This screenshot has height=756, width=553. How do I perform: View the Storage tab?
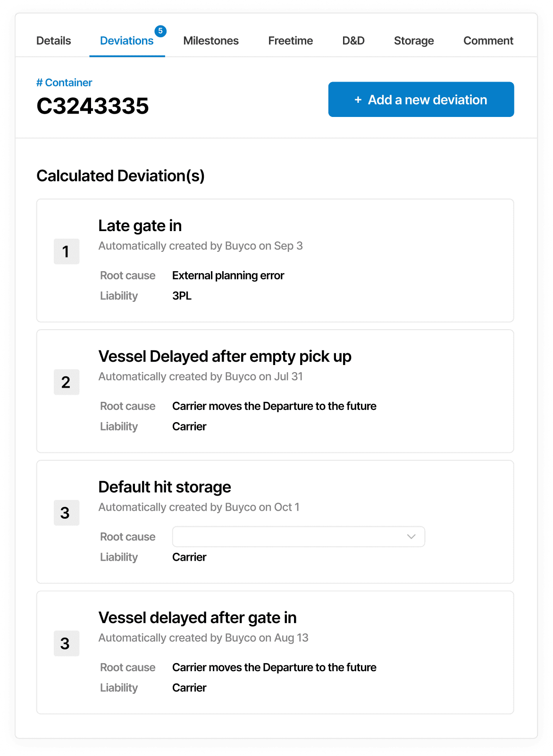point(414,41)
